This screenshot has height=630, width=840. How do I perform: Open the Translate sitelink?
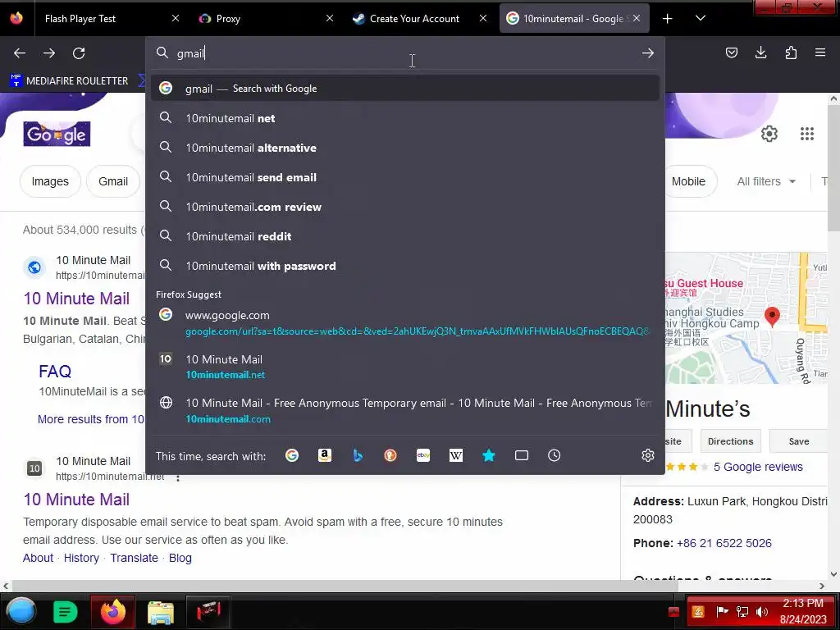tap(134, 558)
